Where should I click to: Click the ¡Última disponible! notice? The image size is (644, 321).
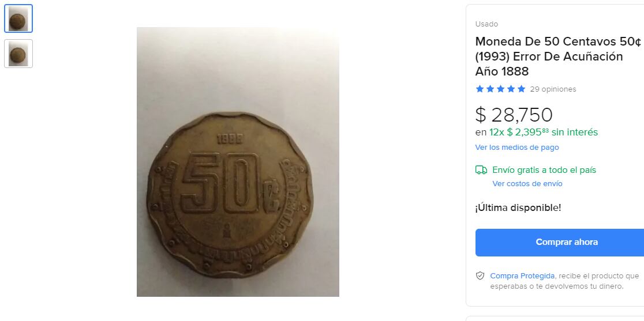[518, 207]
